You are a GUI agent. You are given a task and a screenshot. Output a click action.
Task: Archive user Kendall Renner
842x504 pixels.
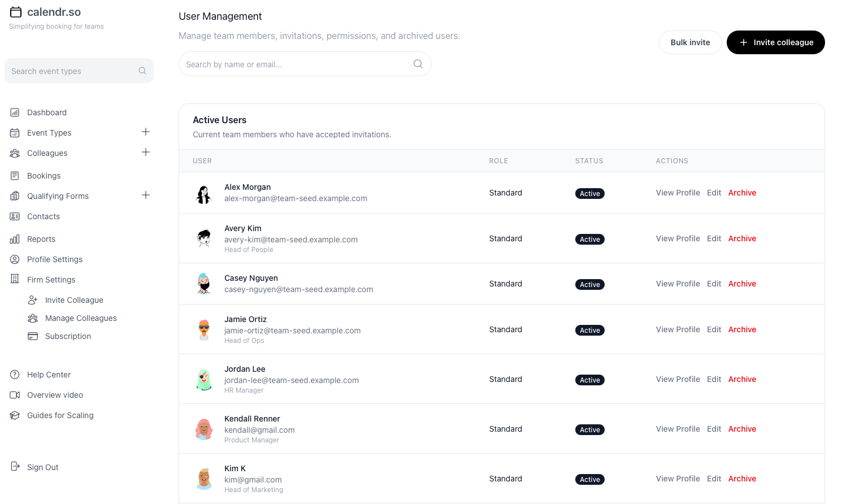[742, 429]
